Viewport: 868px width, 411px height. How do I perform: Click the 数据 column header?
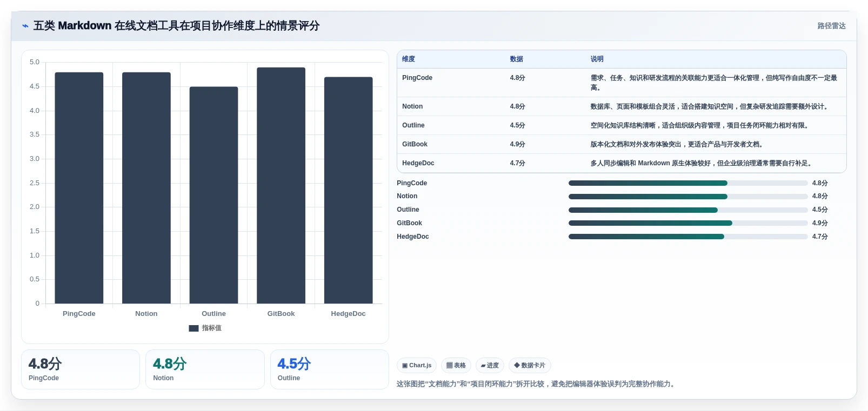click(516, 59)
